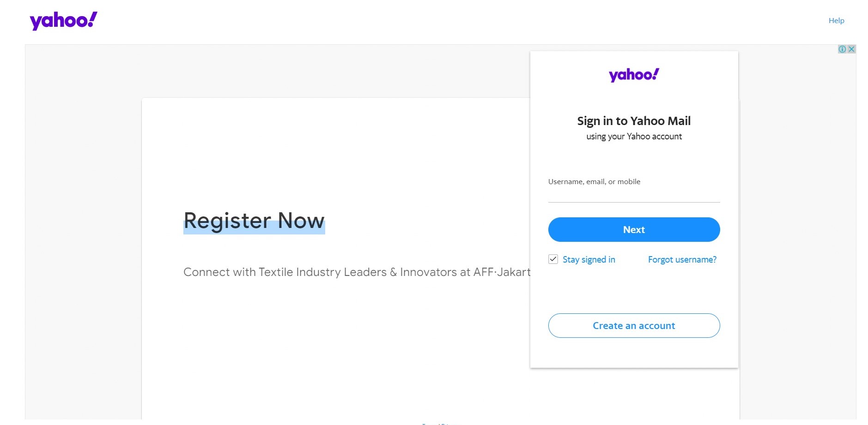Click the Create an account button
The width and height of the screenshot is (868, 425).
634,325
